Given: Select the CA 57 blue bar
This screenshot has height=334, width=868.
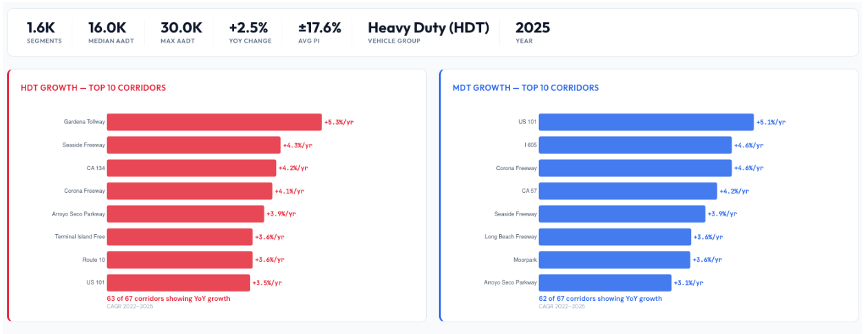Looking at the screenshot, I should click(x=628, y=191).
